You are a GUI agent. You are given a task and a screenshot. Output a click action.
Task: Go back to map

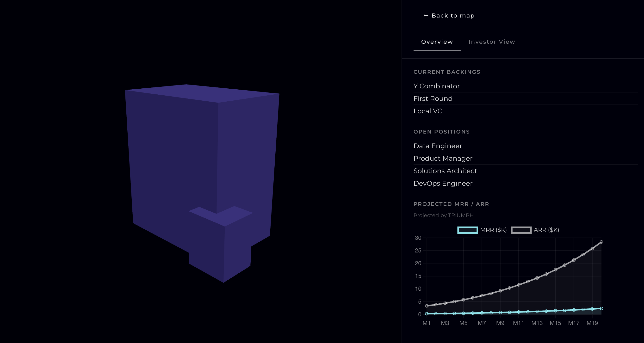[x=449, y=15]
